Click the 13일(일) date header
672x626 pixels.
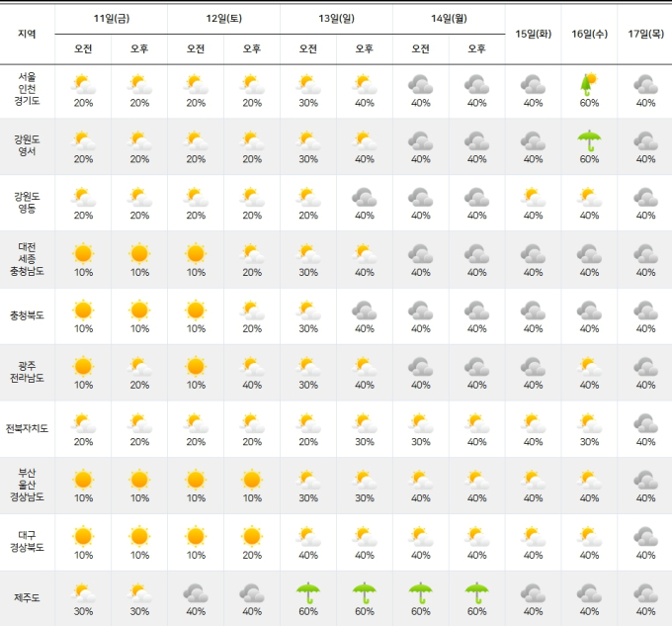336,18
